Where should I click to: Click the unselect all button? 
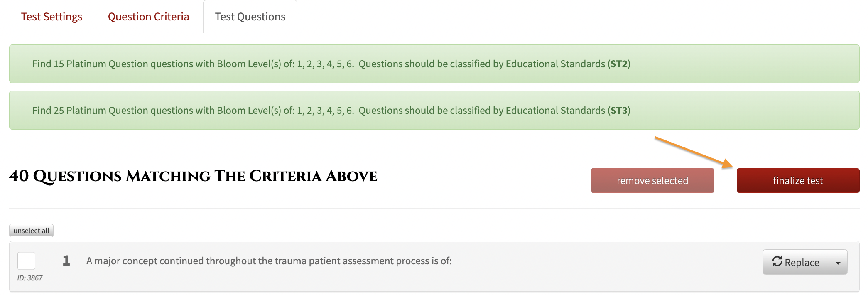[31, 231]
